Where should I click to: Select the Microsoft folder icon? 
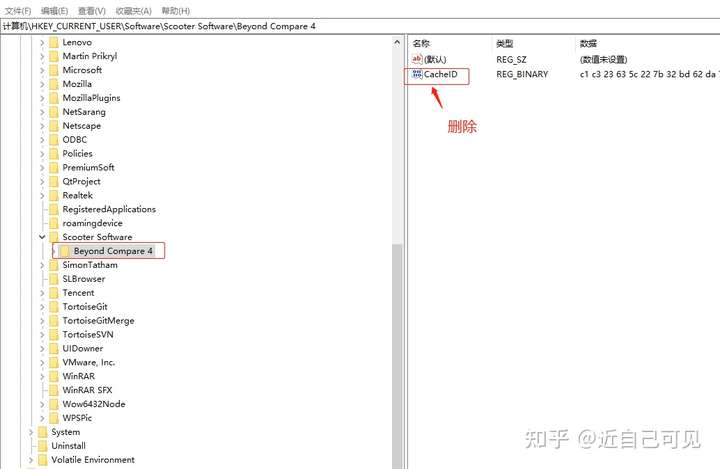(54, 70)
